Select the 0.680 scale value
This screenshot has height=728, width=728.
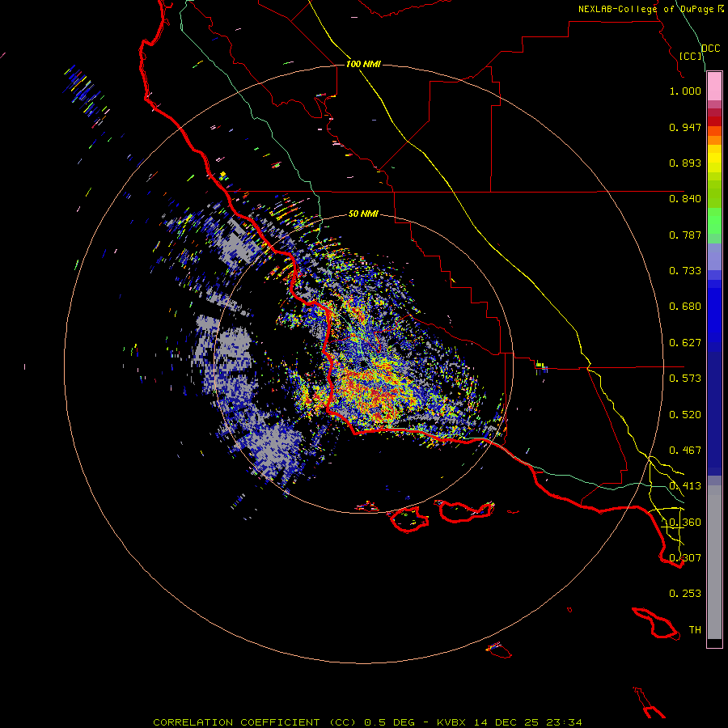pyautogui.click(x=685, y=307)
